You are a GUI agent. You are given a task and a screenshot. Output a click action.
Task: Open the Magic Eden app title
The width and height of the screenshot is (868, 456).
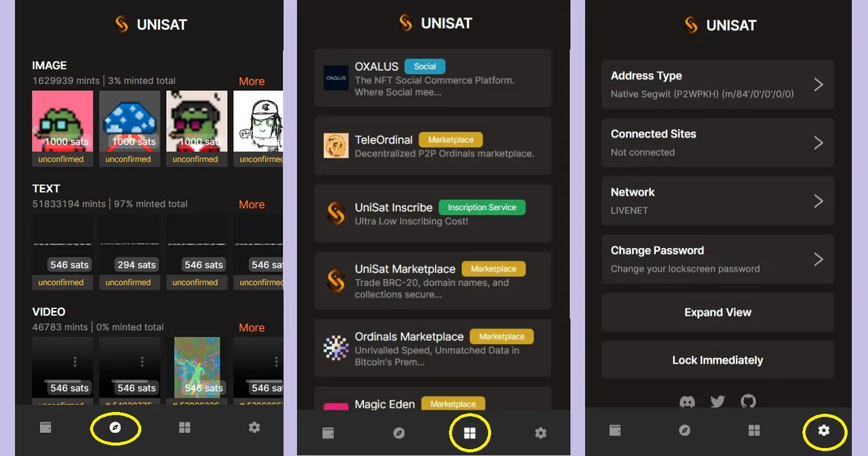[x=384, y=405]
